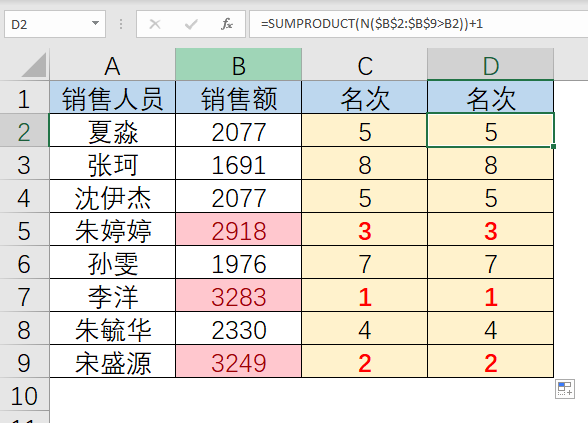Click the Enter checkmark formula icon
The image size is (588, 423).
point(191,24)
